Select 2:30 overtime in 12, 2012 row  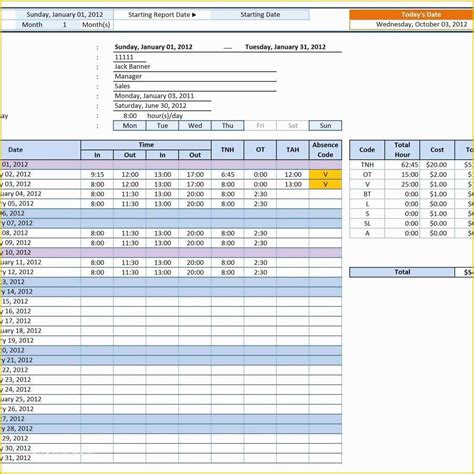pos(260,272)
